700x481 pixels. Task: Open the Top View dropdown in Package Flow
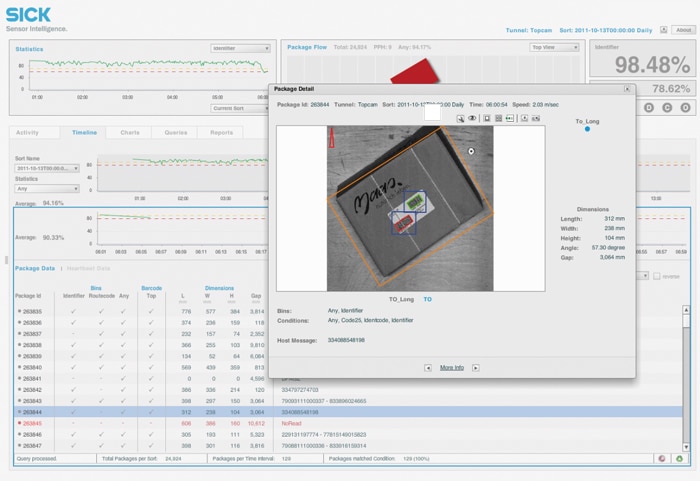click(x=554, y=47)
